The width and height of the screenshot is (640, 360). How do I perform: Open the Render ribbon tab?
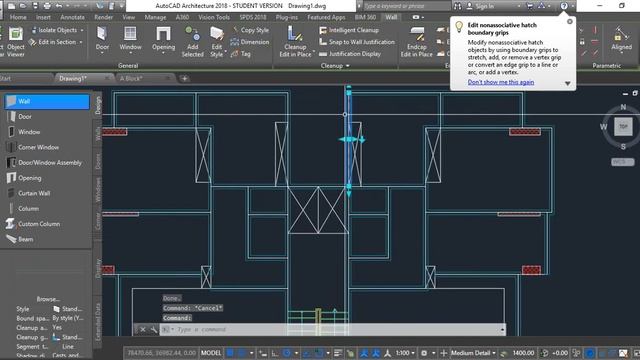(104, 17)
